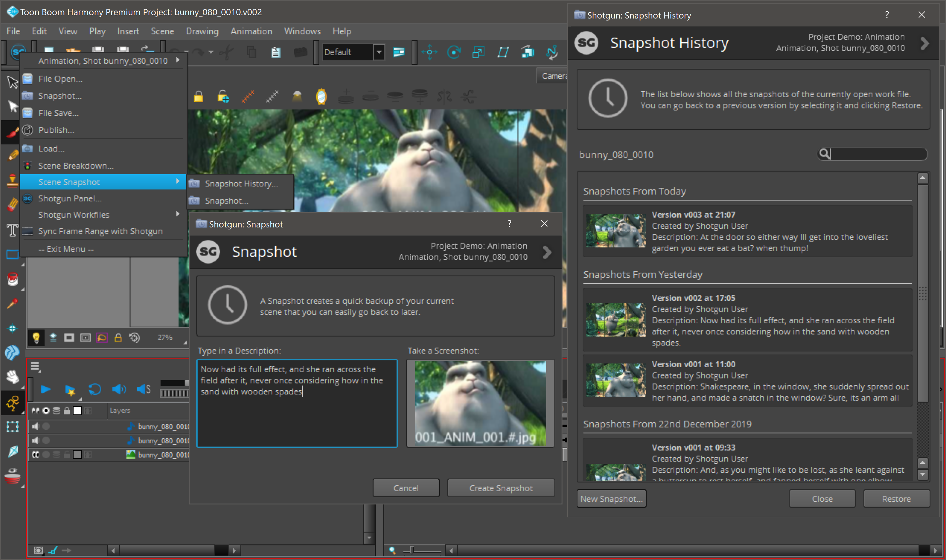946x560 pixels.
Task: Click the Translate tool icon
Action: 429,52
